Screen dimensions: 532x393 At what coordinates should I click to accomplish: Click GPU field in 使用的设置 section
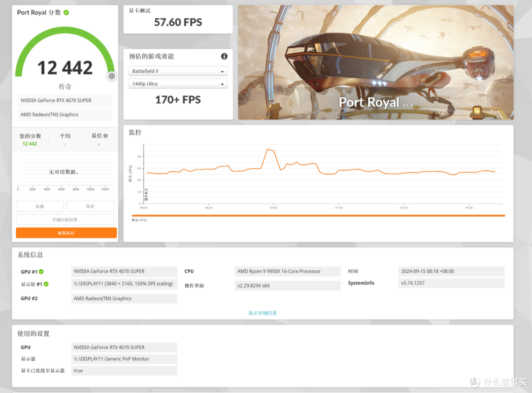[124, 348]
